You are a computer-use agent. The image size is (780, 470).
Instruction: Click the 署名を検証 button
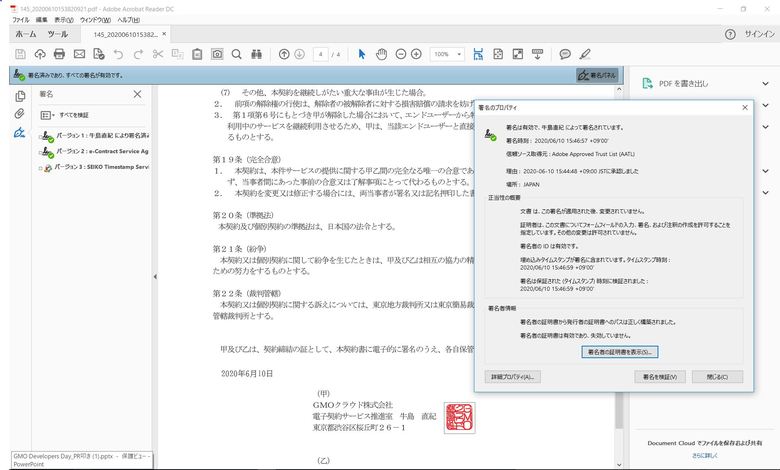[x=660, y=377]
